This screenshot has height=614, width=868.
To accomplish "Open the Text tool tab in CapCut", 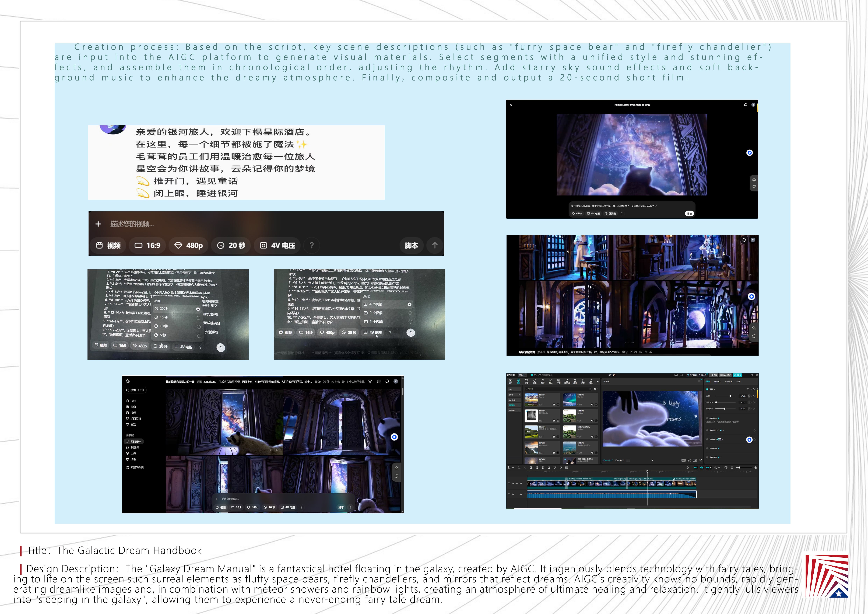I will coord(527,381).
